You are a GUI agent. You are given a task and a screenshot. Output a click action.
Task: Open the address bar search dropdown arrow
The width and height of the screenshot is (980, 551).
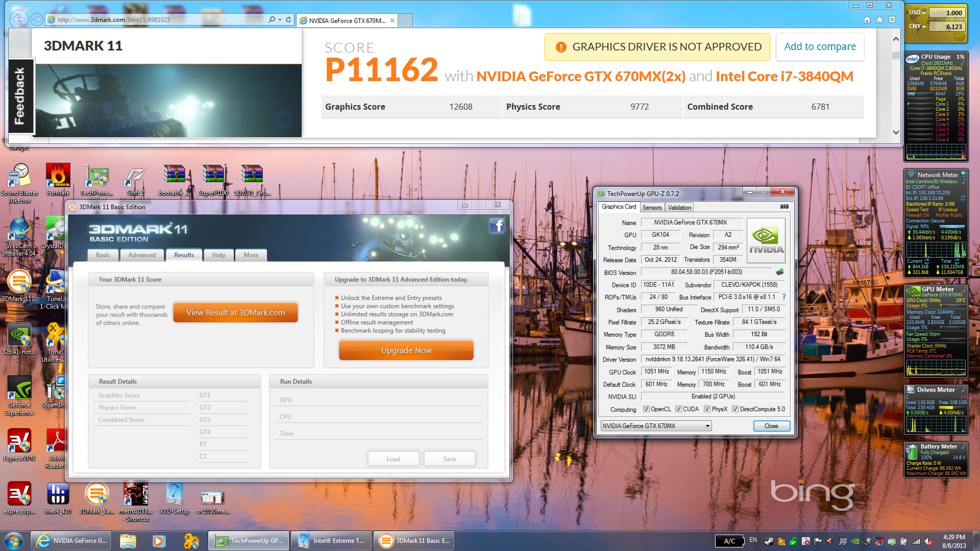click(x=280, y=20)
